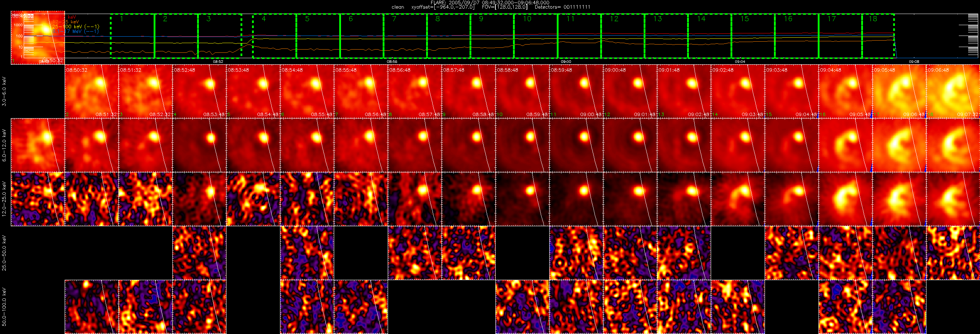Open the 50–100 keV image in the 08:50:32 column

tap(92, 307)
